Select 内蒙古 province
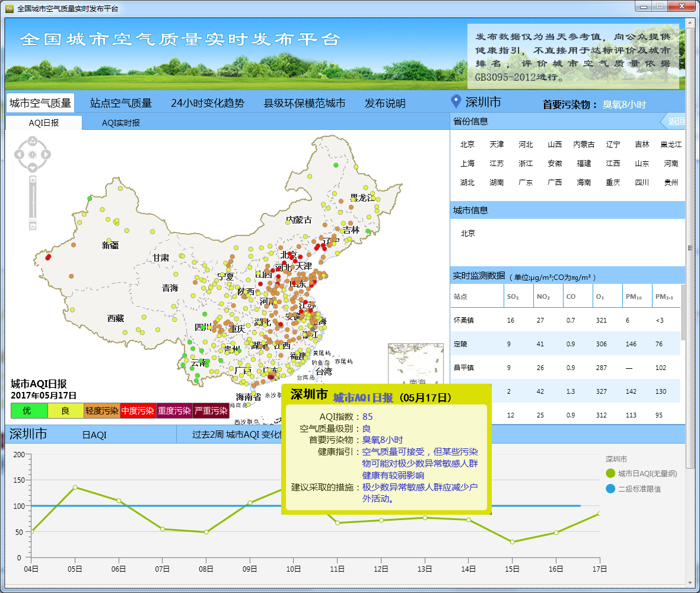 584,144
